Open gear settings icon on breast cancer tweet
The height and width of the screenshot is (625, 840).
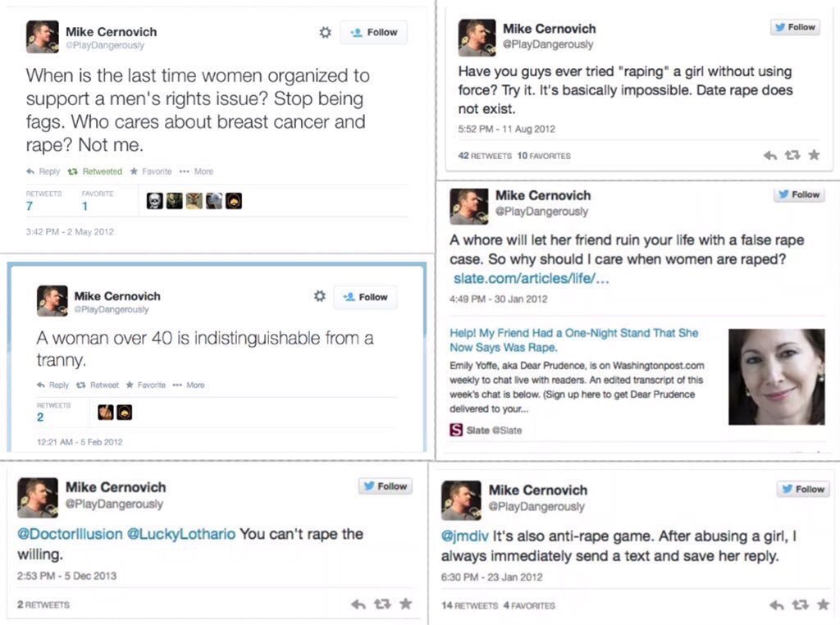pos(325,33)
